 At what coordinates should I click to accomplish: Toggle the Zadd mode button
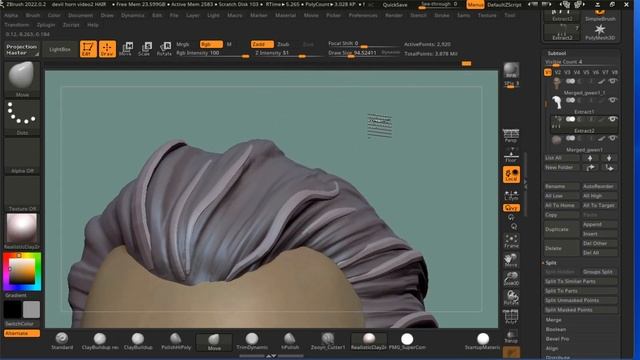[262, 44]
